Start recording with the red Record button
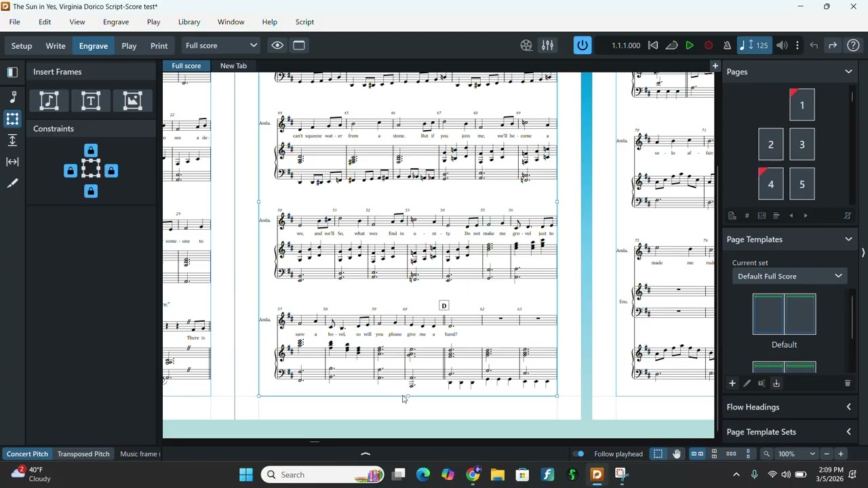The image size is (868, 488). coord(709,45)
